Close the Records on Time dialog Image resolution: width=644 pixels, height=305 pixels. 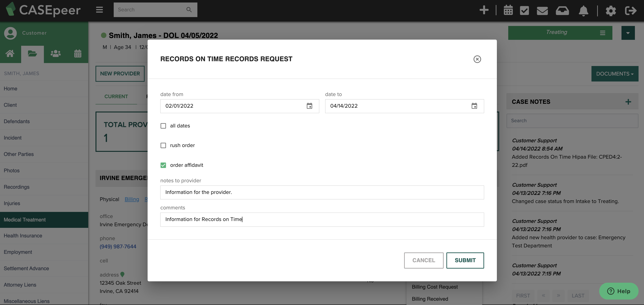(477, 59)
